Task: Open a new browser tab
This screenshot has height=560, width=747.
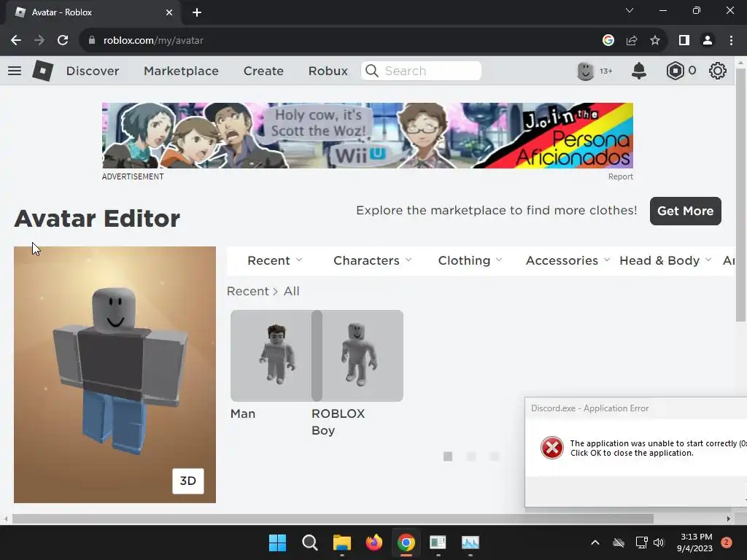Action: (197, 12)
